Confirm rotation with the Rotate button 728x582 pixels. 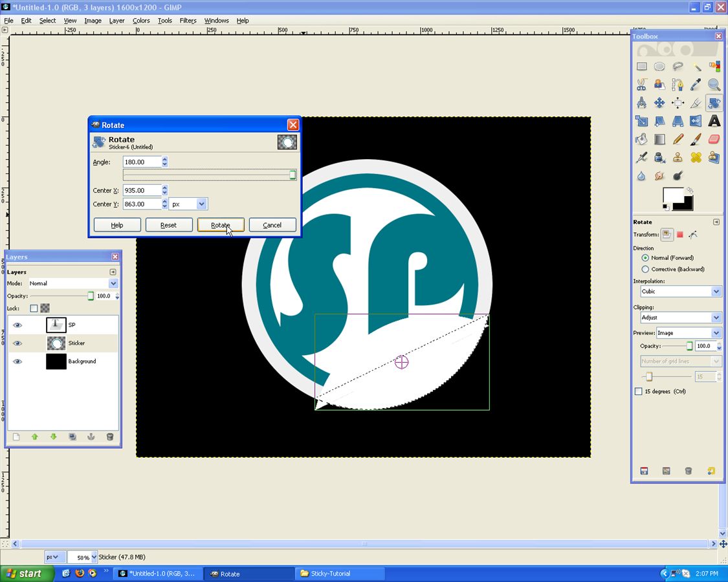(x=221, y=225)
